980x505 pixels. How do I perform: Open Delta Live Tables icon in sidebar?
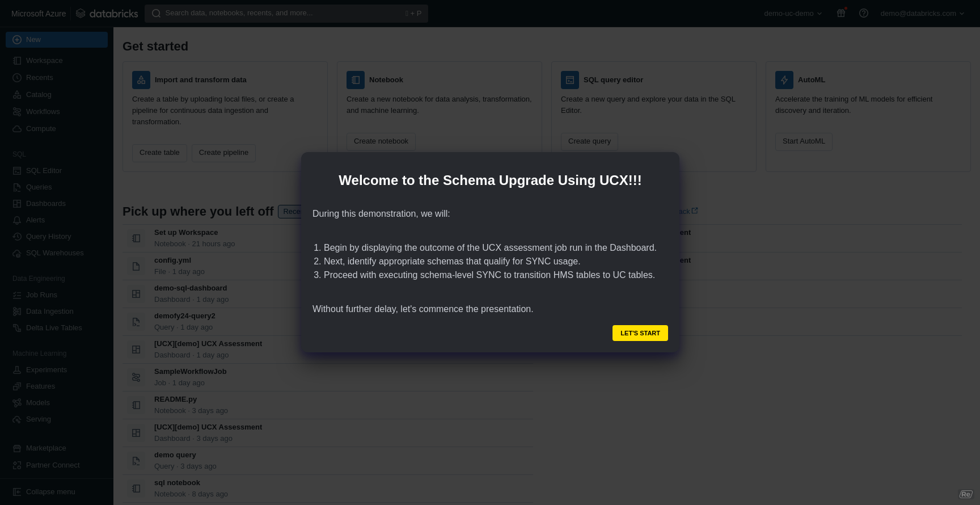point(17,328)
